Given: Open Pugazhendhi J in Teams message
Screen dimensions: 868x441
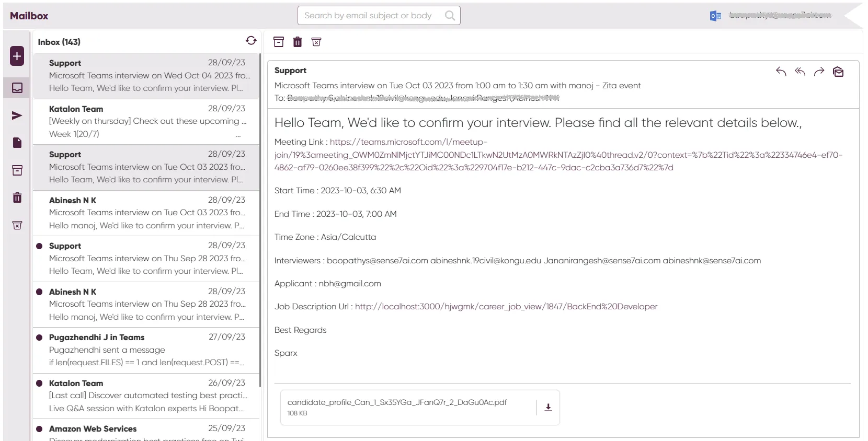Looking at the screenshot, I should [146, 350].
